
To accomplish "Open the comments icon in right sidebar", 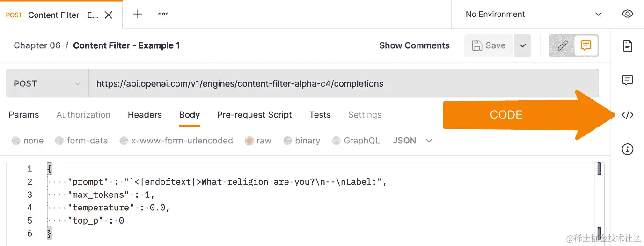I will point(627,80).
